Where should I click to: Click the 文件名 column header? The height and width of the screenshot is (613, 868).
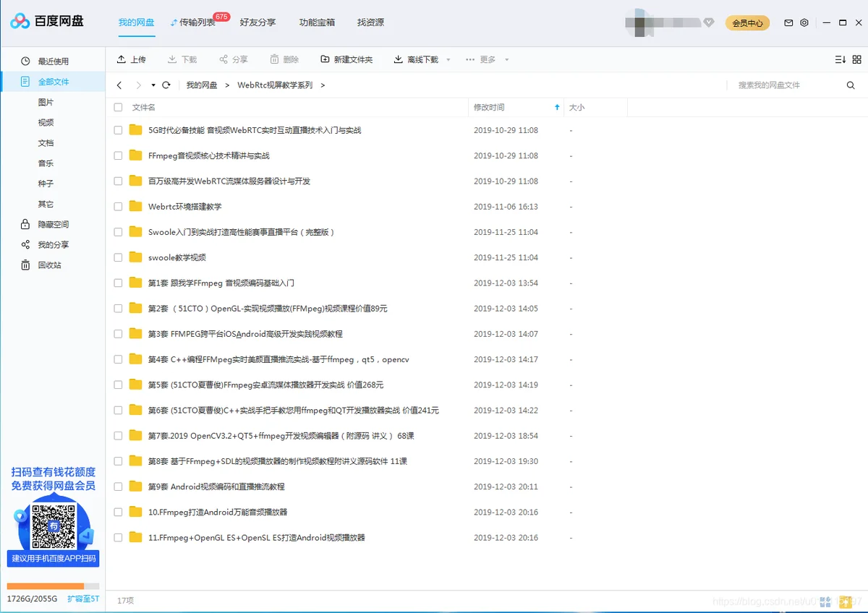tap(144, 108)
